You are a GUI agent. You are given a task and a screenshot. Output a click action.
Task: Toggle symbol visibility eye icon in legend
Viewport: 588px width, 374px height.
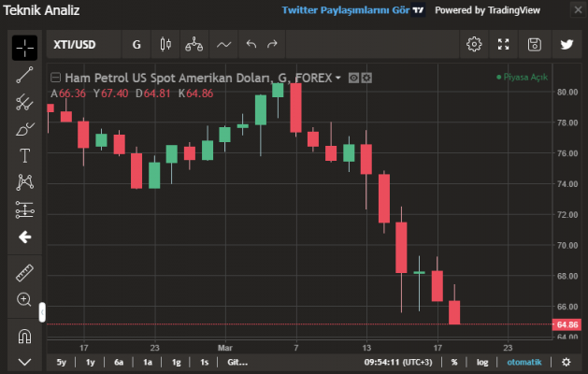[x=353, y=78]
